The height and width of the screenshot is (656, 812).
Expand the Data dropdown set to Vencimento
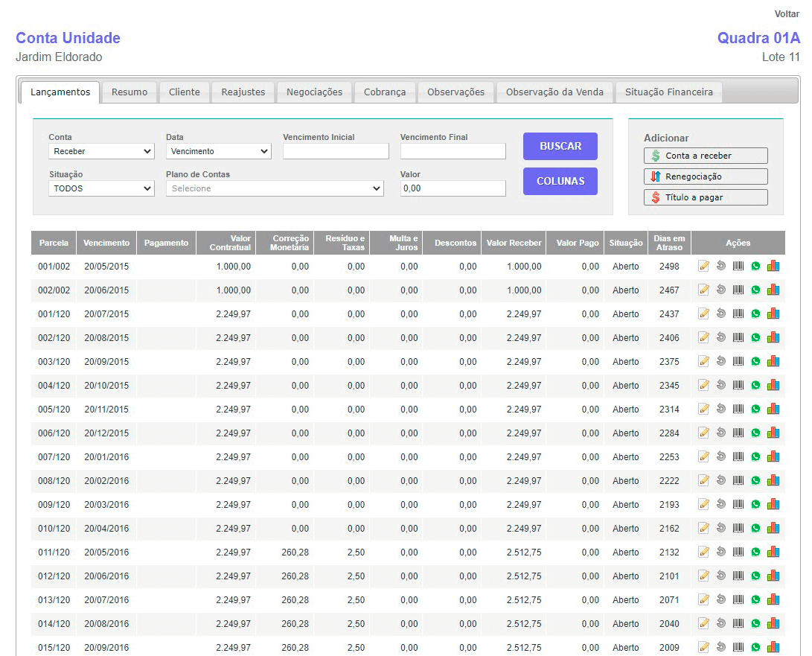[218, 151]
